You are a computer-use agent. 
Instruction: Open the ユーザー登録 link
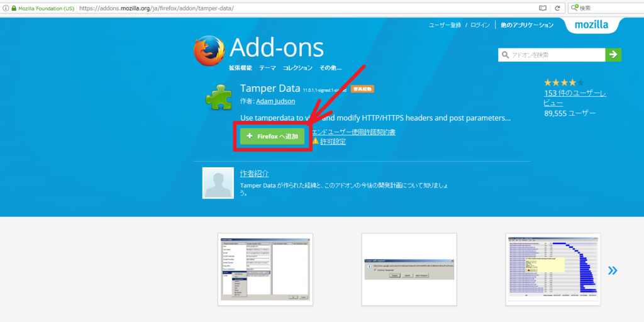[x=445, y=25]
